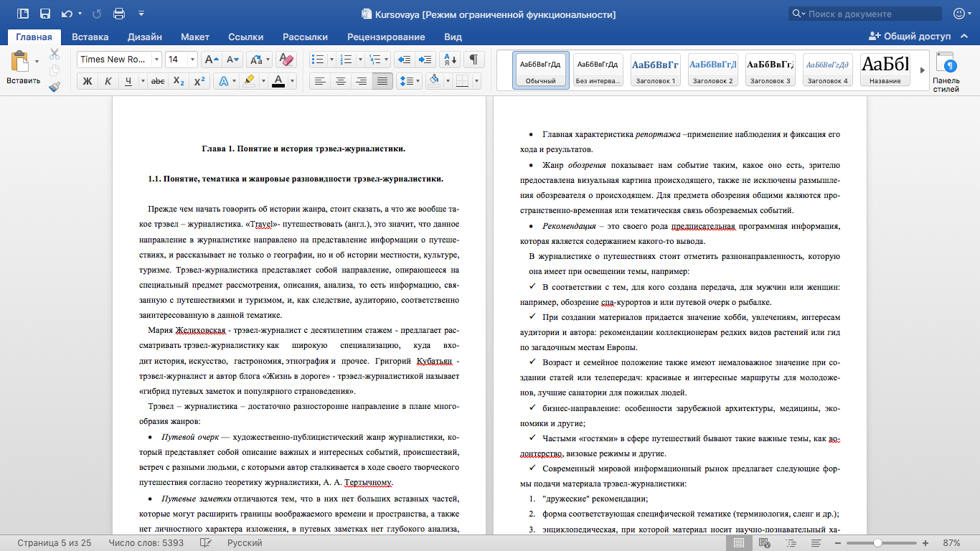This screenshot has width=980, height=551.
Task: Click the multilevel list icon
Action: click(373, 60)
